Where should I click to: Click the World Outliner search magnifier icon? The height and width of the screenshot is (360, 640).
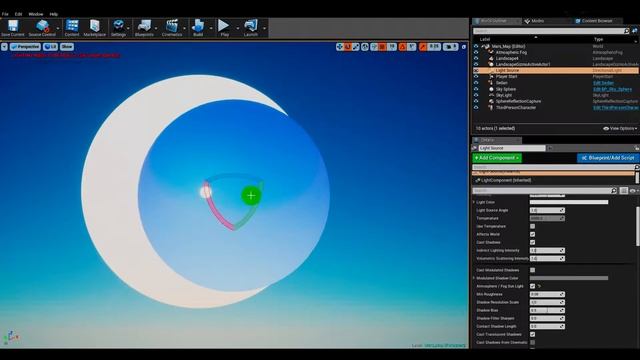627,31
